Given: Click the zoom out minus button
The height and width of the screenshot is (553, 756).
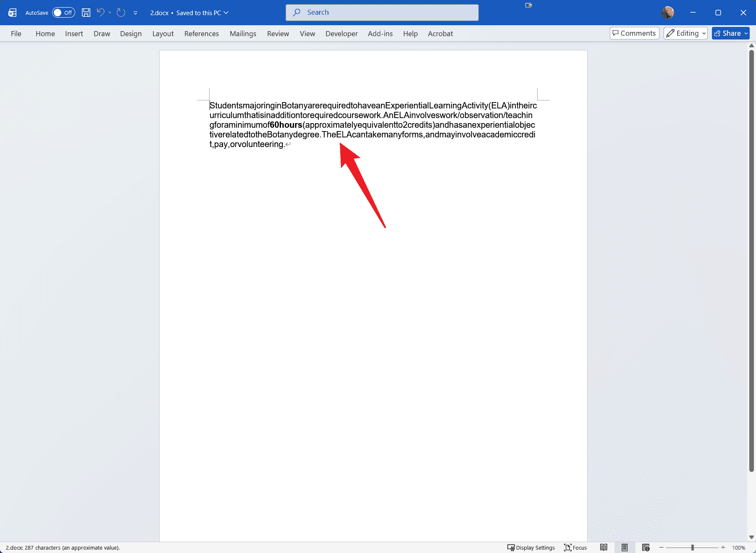Looking at the screenshot, I should 661,548.
